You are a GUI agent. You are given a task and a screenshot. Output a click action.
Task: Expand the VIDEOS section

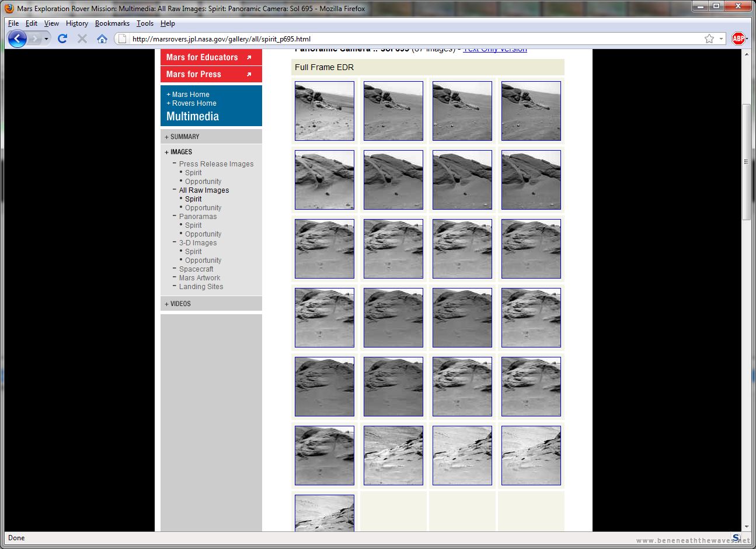178,304
